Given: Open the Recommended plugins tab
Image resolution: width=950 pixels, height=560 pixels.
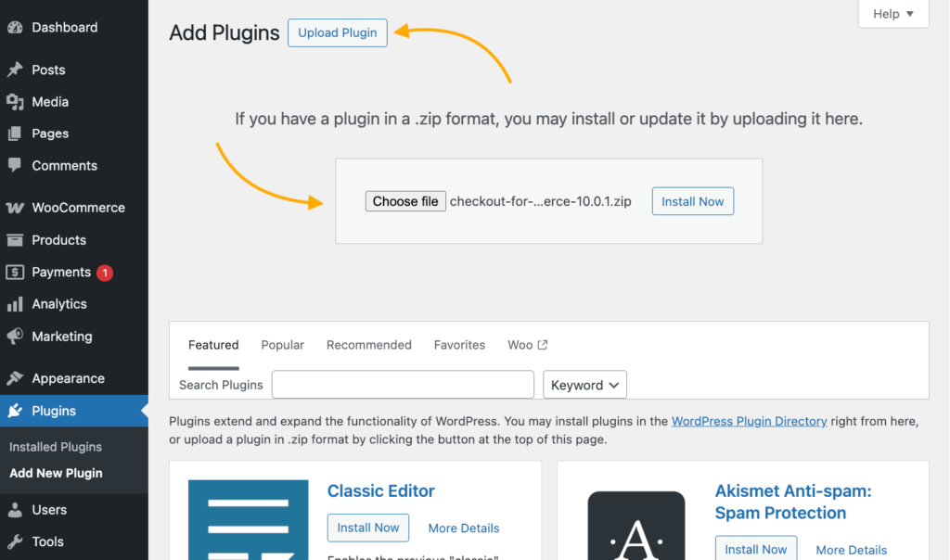Looking at the screenshot, I should 368,345.
